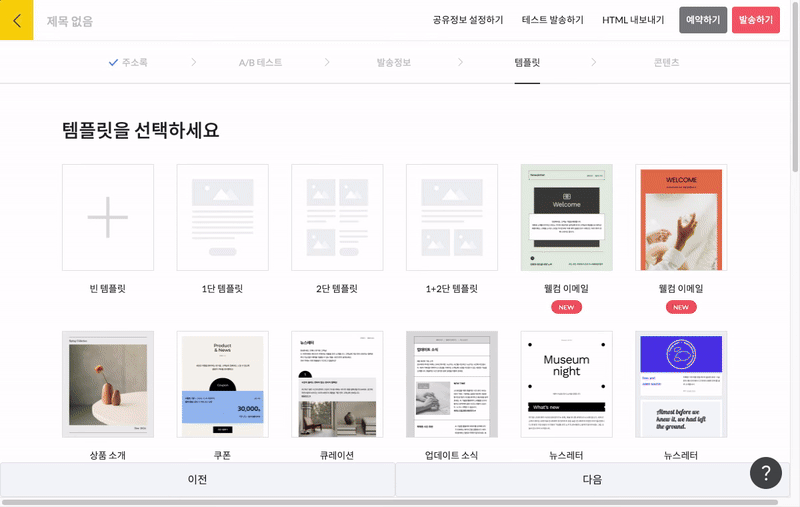
Task: Pick the 쿠폰 template thumbnail
Action: (x=222, y=384)
